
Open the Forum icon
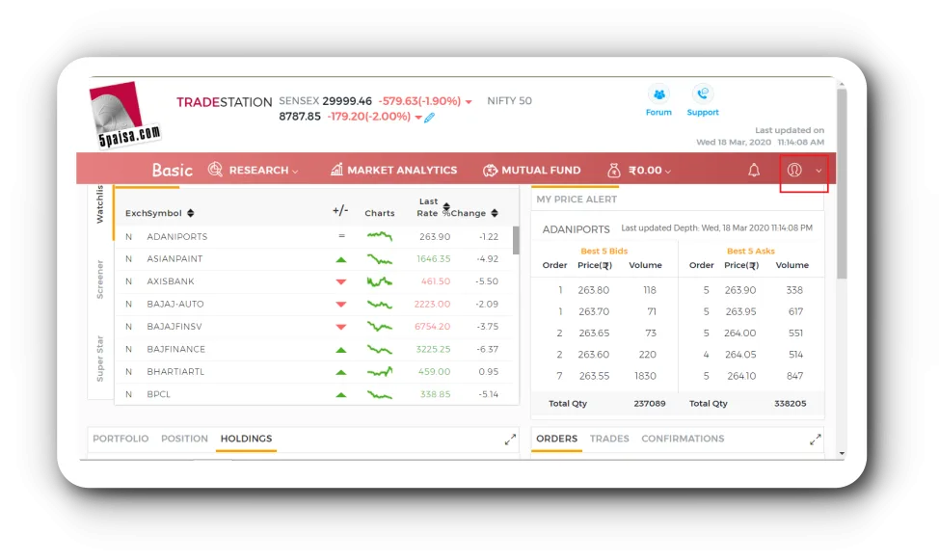point(658,94)
